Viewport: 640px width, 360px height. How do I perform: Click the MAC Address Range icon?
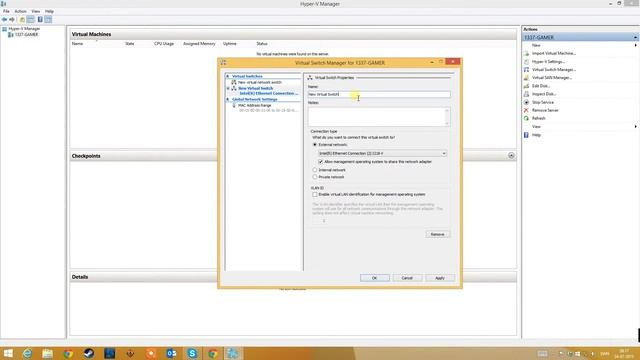coord(234,105)
